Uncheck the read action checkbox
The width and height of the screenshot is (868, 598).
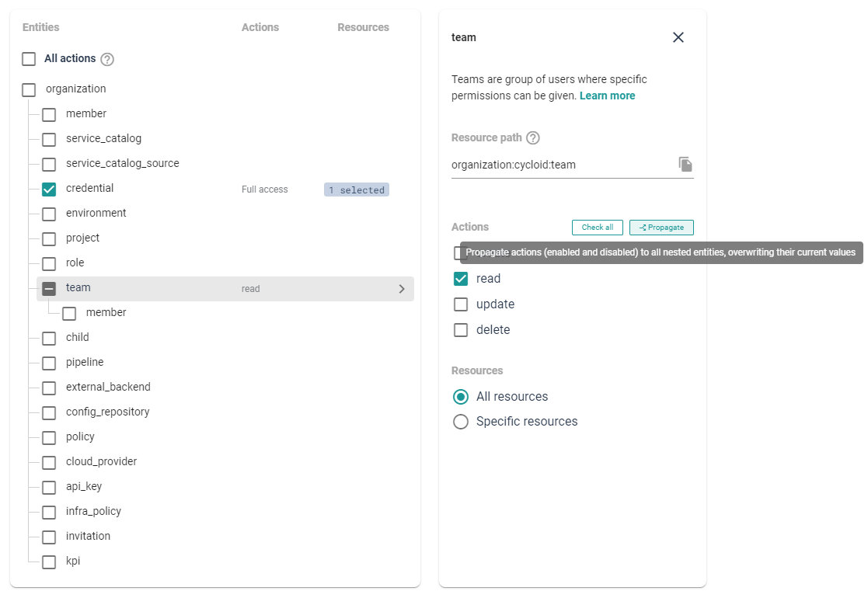(x=461, y=279)
